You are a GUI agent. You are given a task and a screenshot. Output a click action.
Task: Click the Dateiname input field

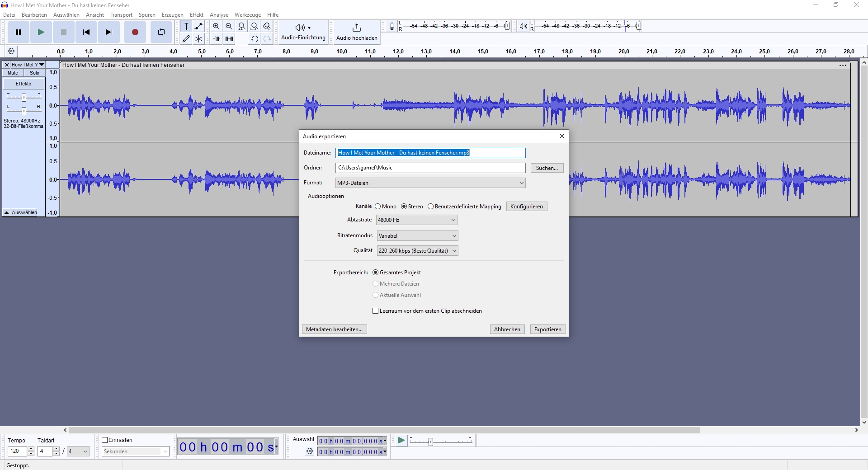coord(430,153)
